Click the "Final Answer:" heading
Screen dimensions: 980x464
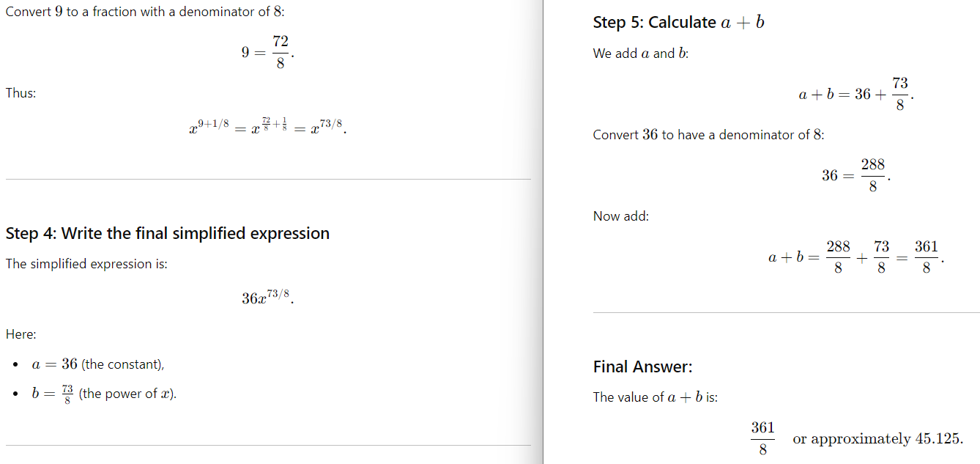coord(642,367)
